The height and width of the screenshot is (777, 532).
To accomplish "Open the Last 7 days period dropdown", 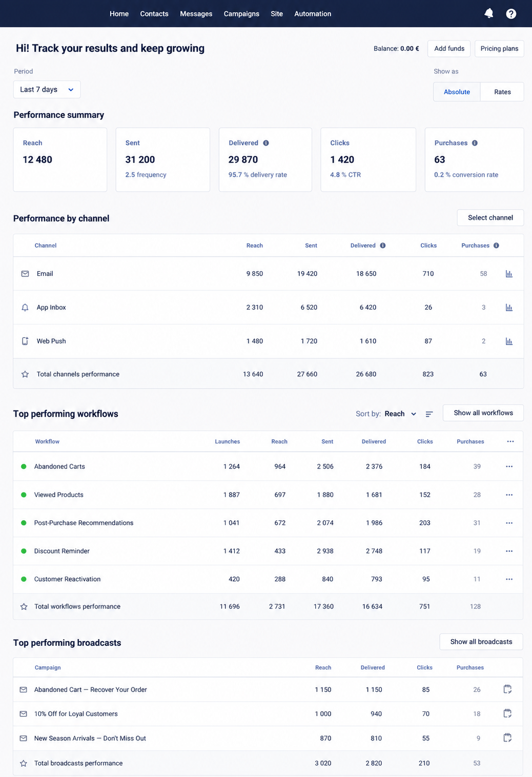I will pos(47,89).
